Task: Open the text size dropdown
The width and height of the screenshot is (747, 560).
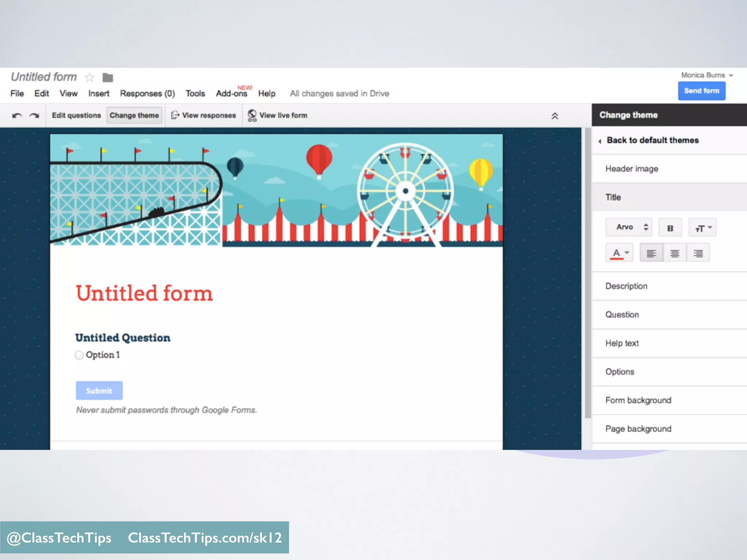Action: coord(703,228)
